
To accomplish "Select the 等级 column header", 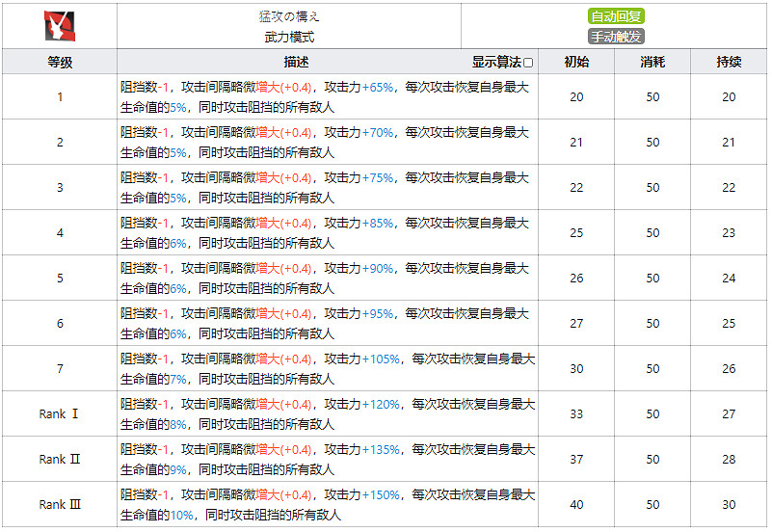I will 60,62.
